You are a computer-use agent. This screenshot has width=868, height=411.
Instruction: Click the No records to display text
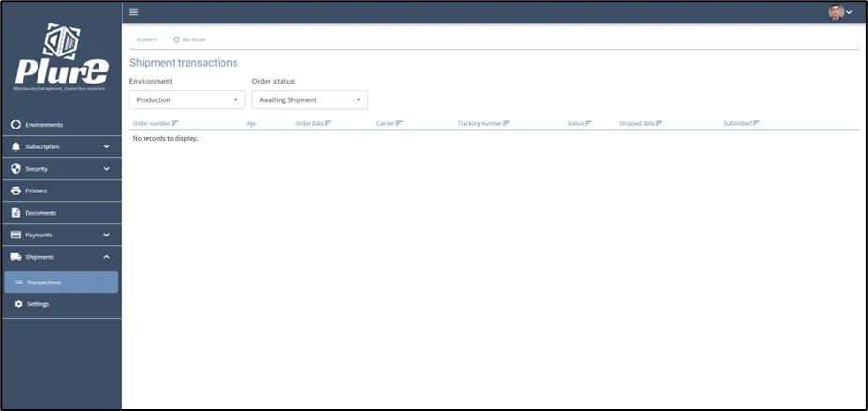[x=165, y=139]
